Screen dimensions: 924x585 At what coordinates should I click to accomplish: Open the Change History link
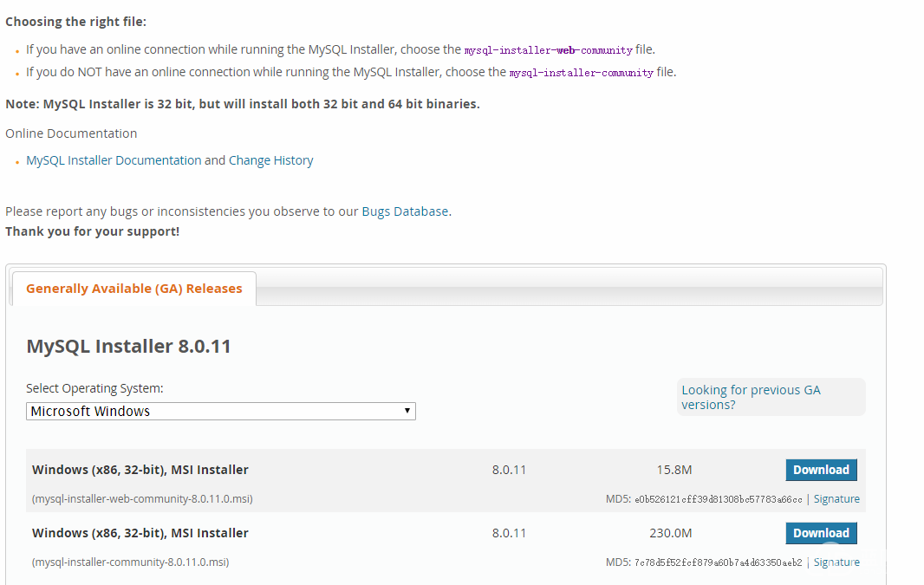[270, 160]
